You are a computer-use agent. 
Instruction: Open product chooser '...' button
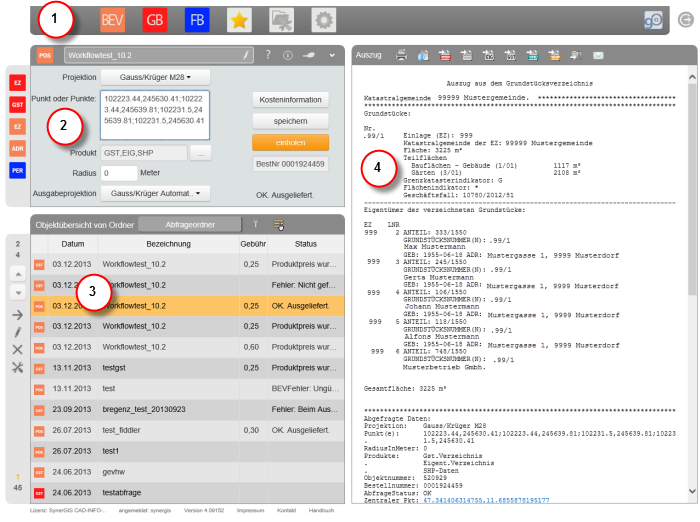[x=200, y=153]
